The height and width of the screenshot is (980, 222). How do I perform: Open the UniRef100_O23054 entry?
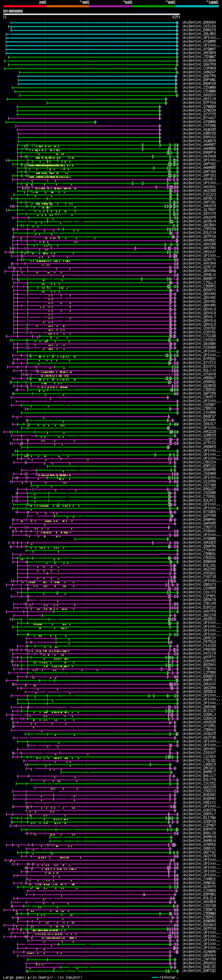199,481
